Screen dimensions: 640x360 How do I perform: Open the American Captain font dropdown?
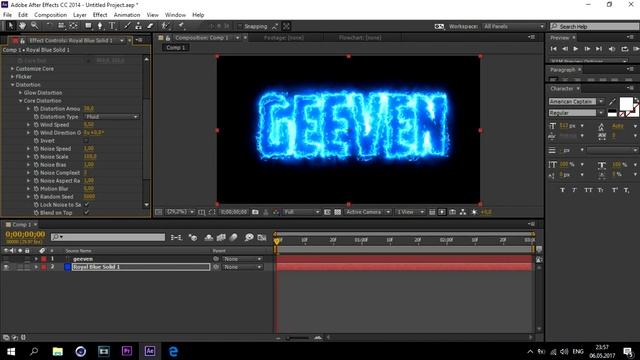601,101
